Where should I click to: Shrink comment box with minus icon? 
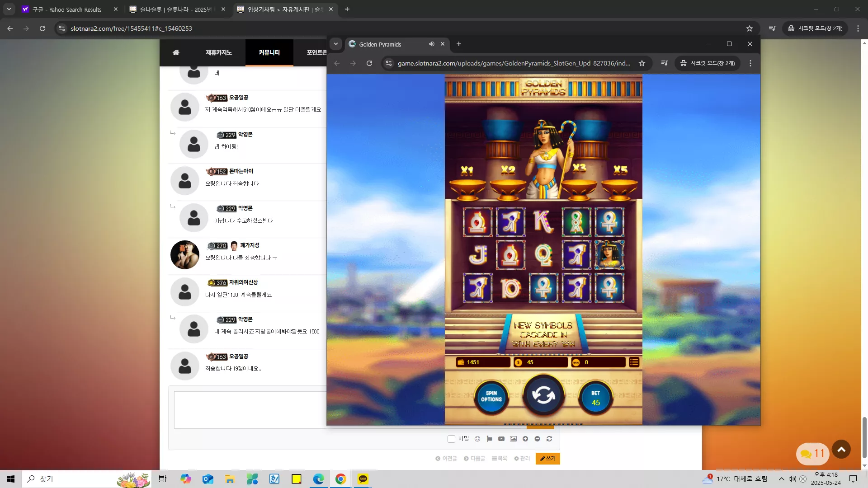(537, 439)
